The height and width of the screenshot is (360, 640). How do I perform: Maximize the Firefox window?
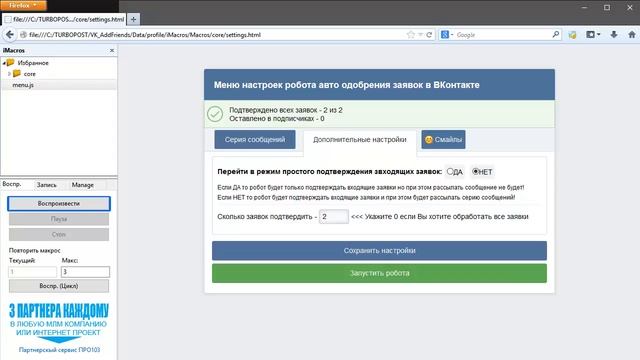coord(607,7)
